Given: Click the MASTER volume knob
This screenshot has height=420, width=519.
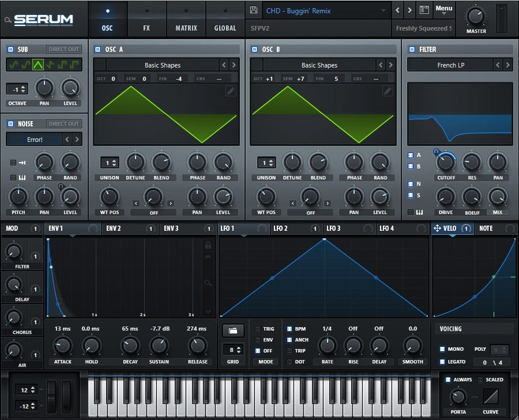Looking at the screenshot, I should click(x=476, y=16).
